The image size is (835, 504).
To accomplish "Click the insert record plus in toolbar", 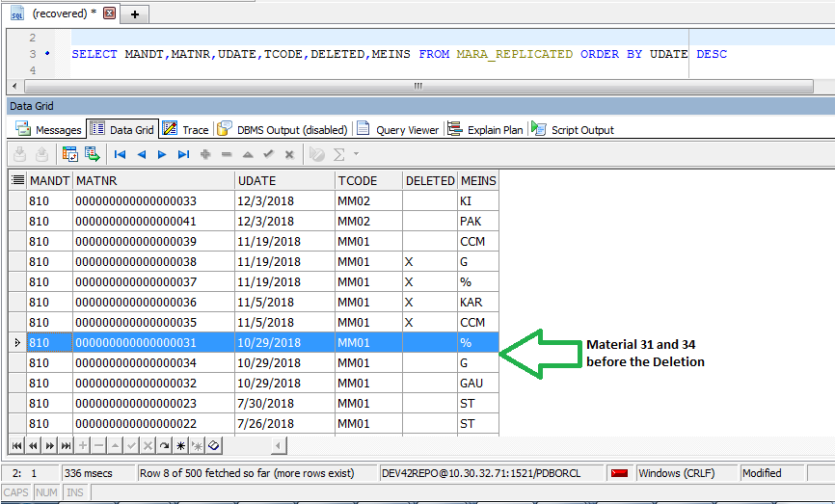I will (x=205, y=154).
